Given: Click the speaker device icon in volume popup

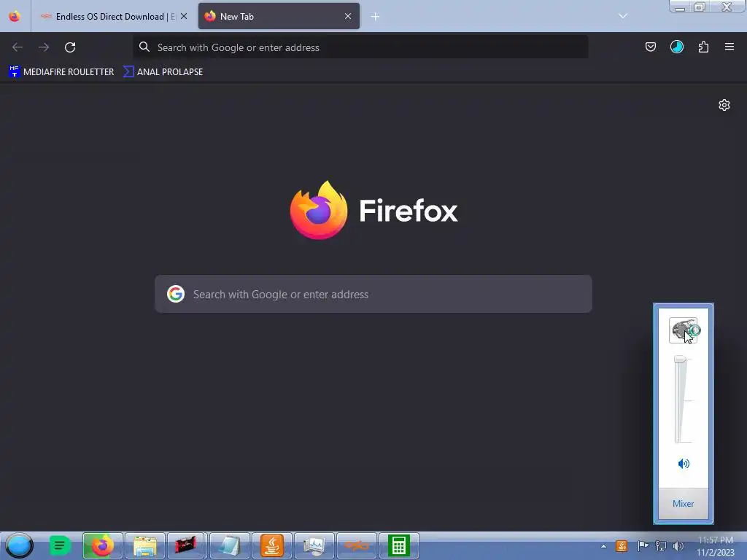Looking at the screenshot, I should (x=683, y=330).
